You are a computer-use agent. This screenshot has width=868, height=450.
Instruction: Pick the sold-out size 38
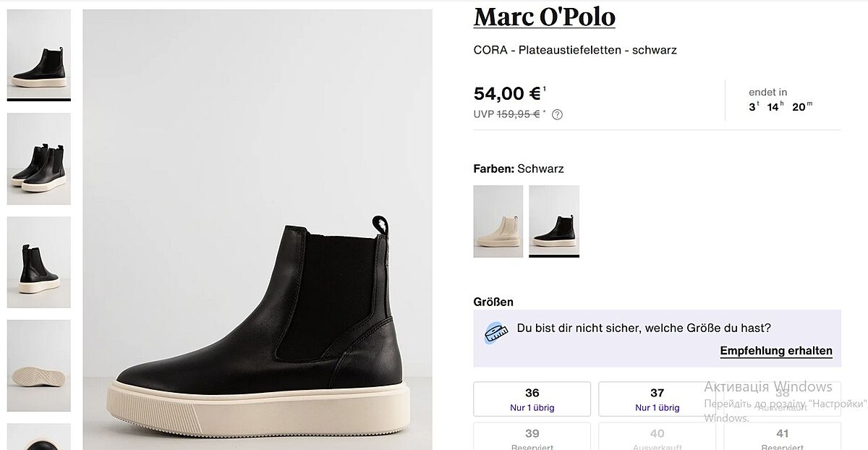coord(781,399)
